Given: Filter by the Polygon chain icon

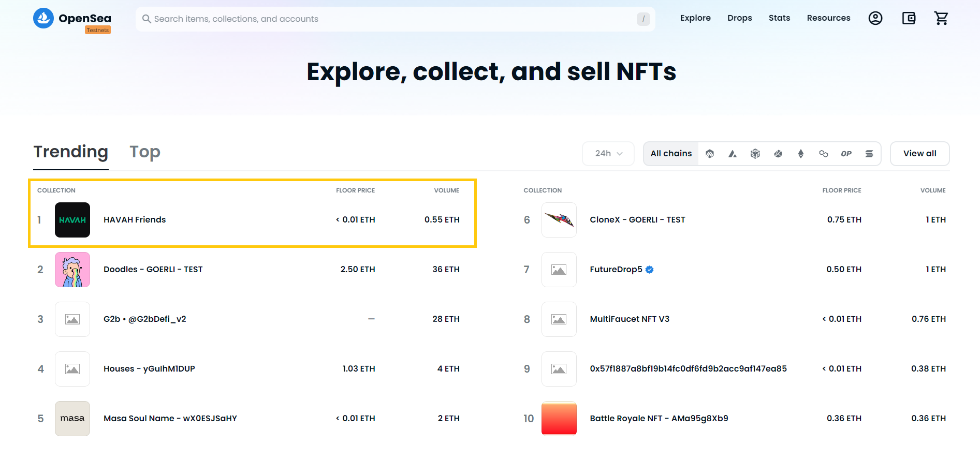Looking at the screenshot, I should (x=824, y=154).
